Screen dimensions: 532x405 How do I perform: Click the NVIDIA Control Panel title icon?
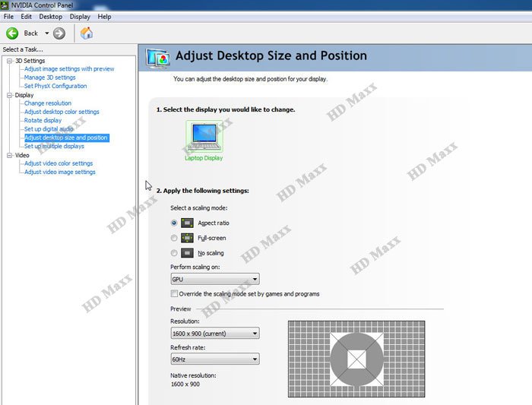(5, 5)
